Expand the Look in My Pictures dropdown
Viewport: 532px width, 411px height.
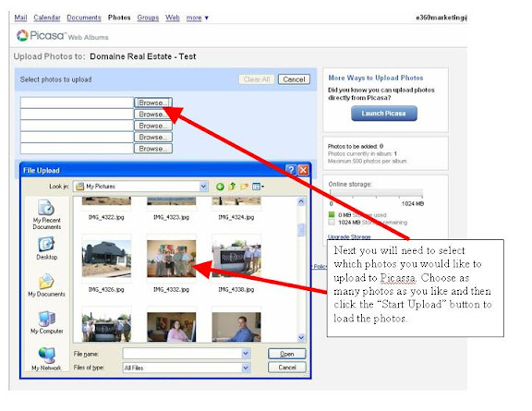click(x=203, y=187)
